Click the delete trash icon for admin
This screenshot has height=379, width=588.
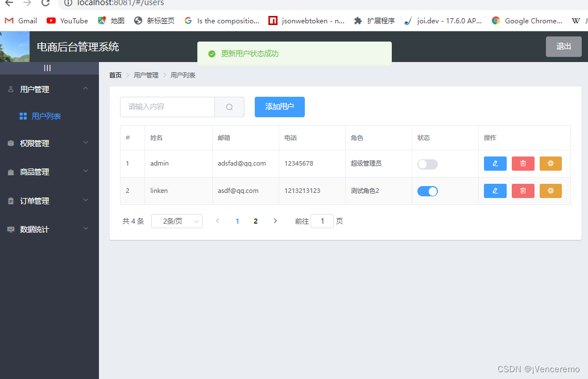(x=523, y=163)
